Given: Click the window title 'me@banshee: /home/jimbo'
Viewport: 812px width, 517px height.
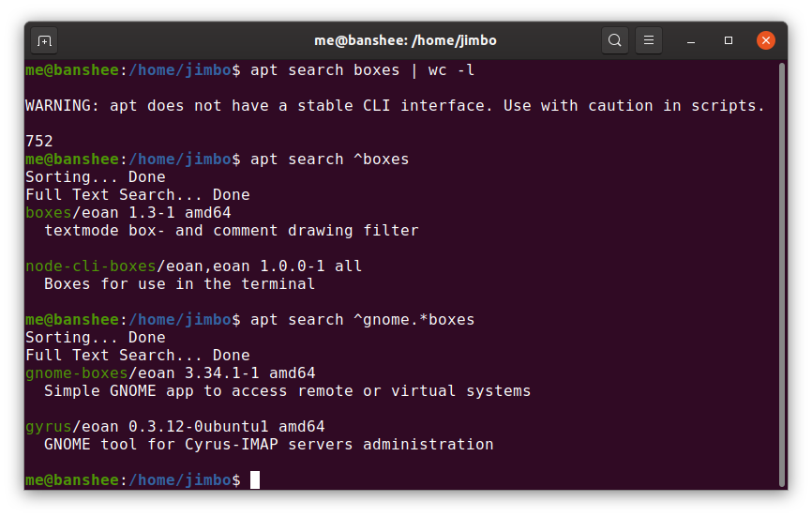Looking at the screenshot, I should click(405, 40).
